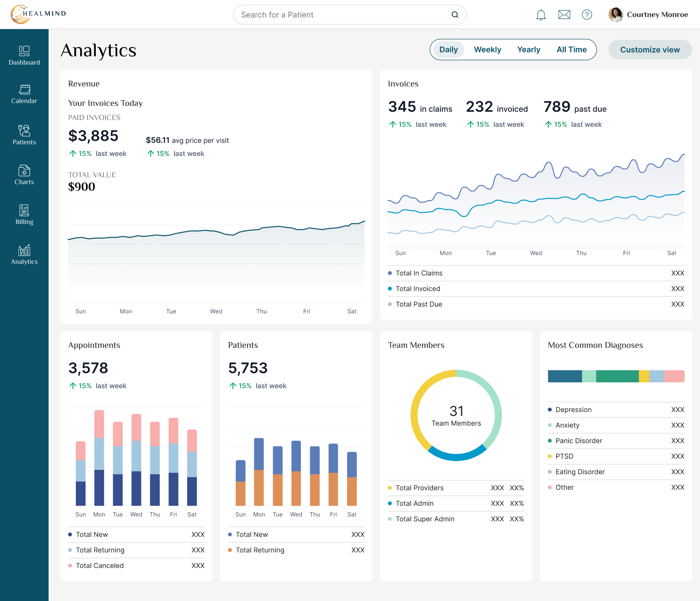Select the Daily time range tab
Screen dimensions: 700x601
pyautogui.click(x=449, y=50)
